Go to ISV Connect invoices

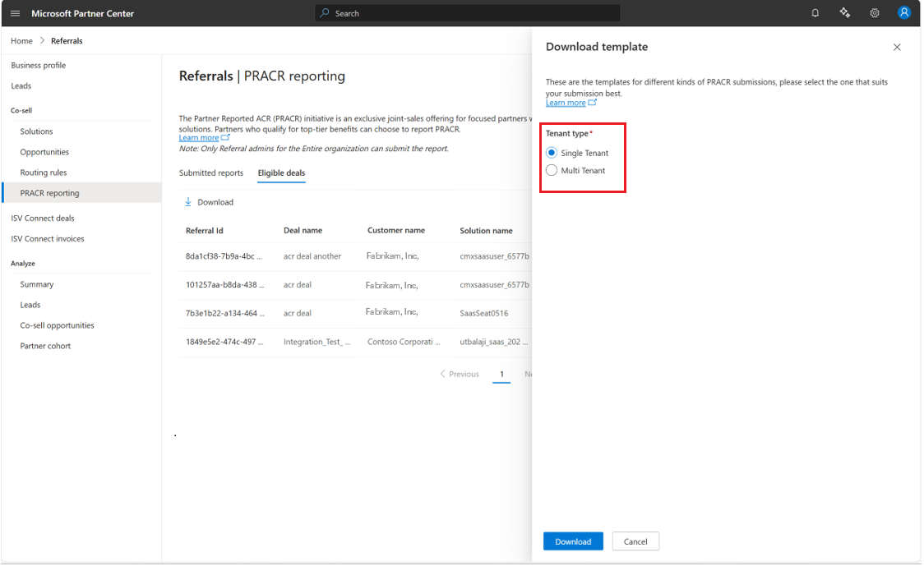point(48,239)
